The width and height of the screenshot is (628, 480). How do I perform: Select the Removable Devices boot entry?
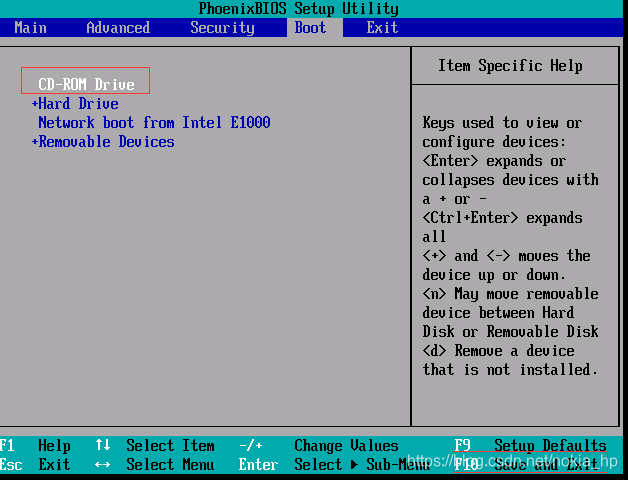coord(107,141)
